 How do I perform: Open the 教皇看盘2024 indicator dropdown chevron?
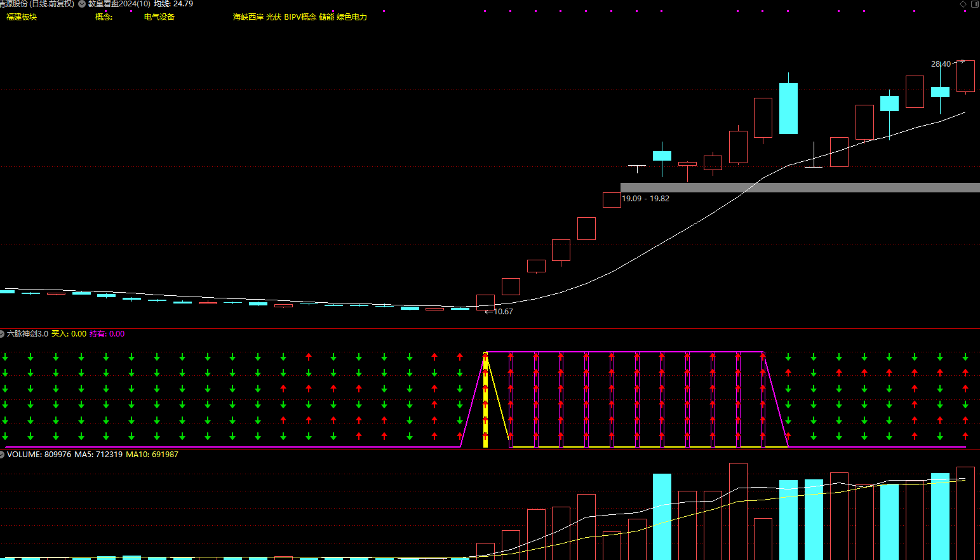point(82,4)
